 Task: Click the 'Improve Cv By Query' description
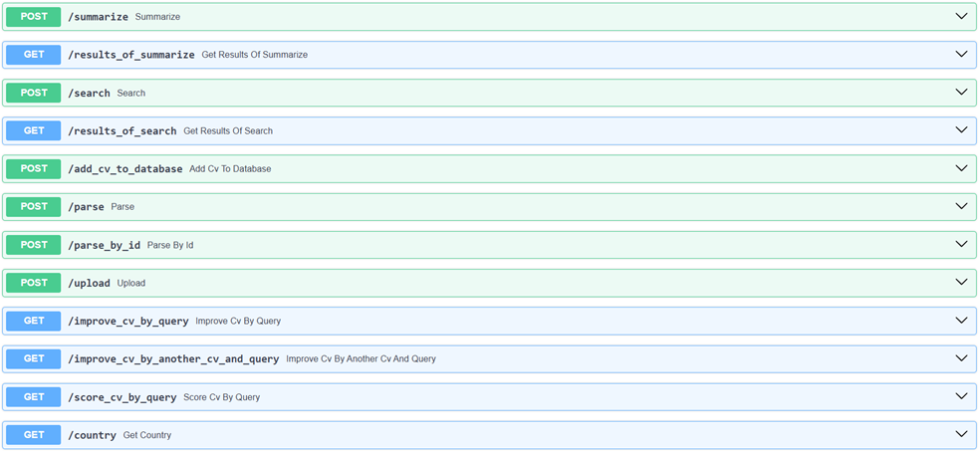pyautogui.click(x=238, y=322)
